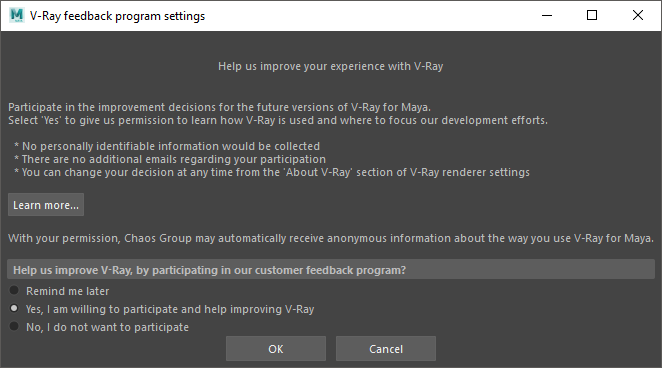The width and height of the screenshot is (662, 368).
Task: Close the V-Ray feedback settings window
Action: (x=638, y=16)
